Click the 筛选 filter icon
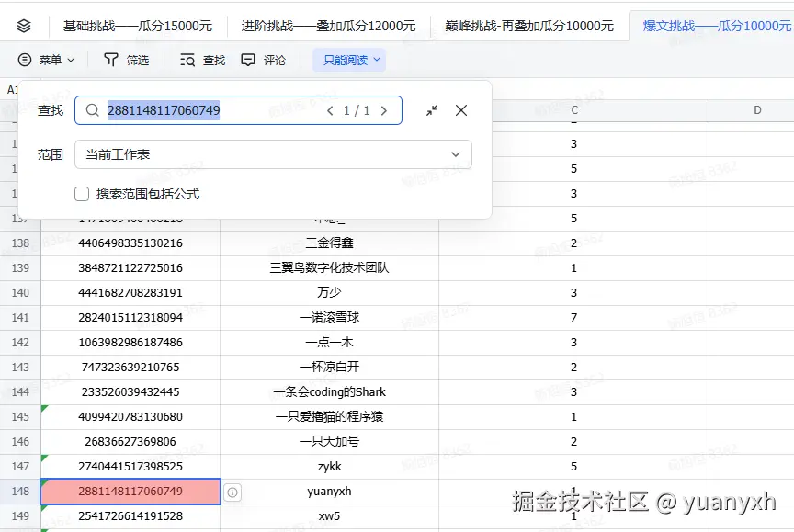 point(110,59)
